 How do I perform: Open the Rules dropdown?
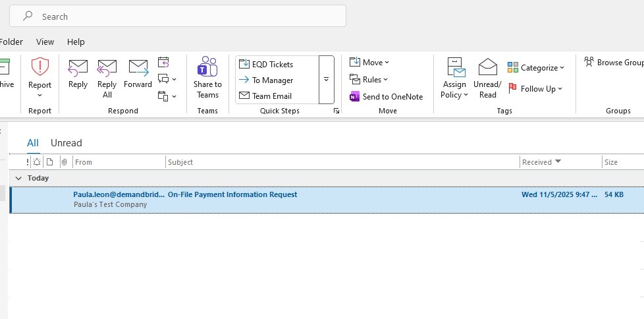368,79
